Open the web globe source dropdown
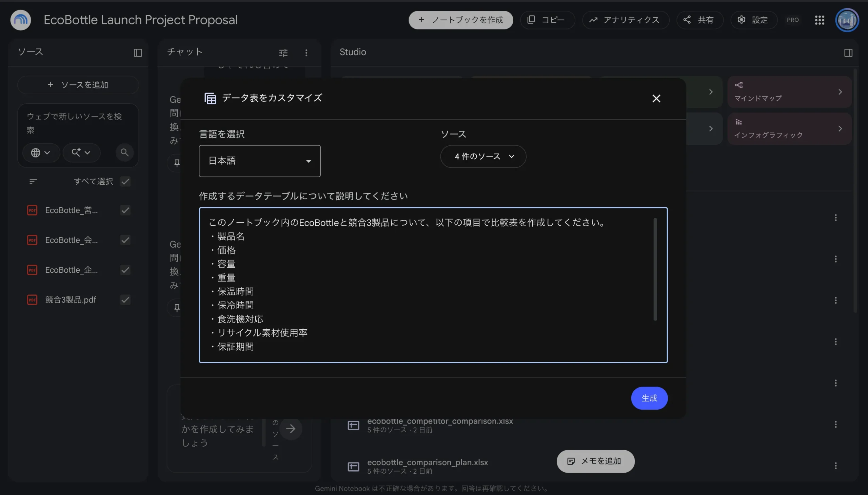Screen dimensions: 868x495 (x=41, y=152)
